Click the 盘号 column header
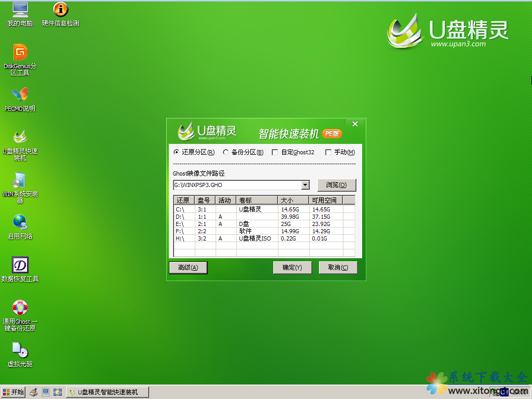The image size is (532, 399). (x=205, y=200)
